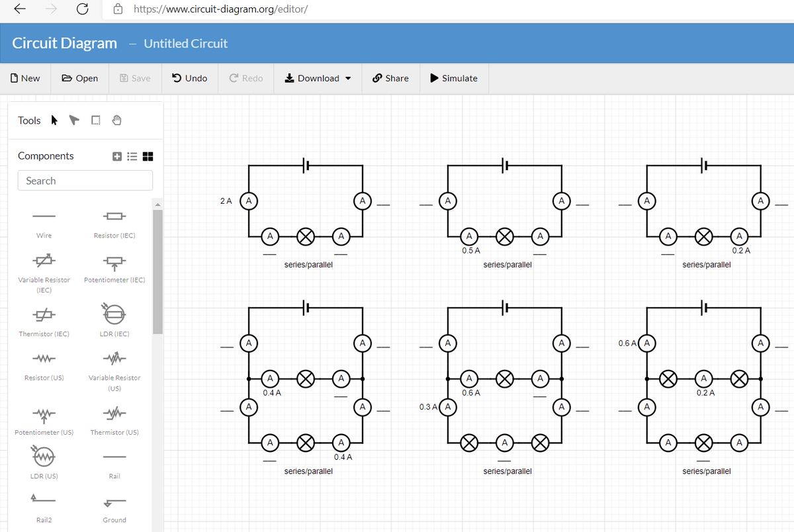The image size is (794, 532).
Task: Click the Circuit Diagram site title
Action: point(65,43)
